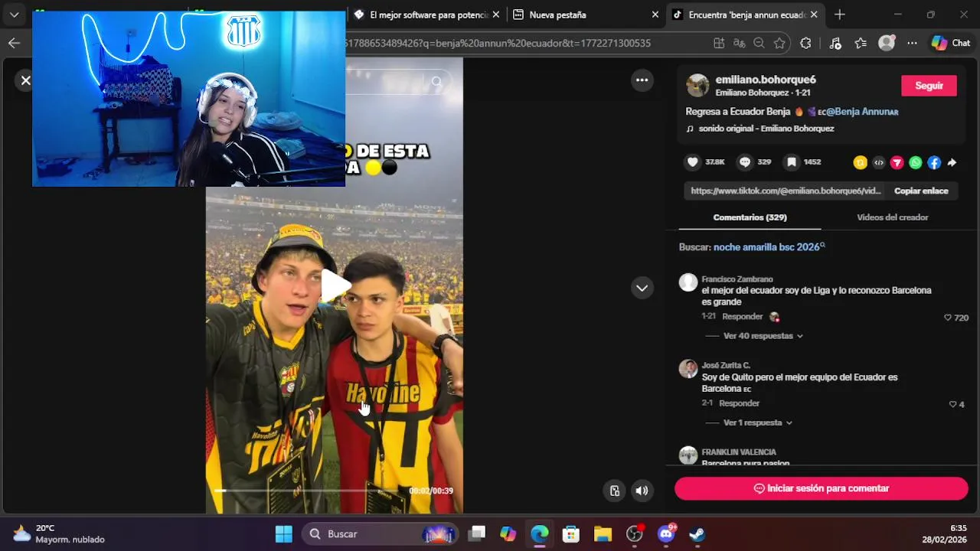Open Francisco Zambrano's profile avatar

688,282
